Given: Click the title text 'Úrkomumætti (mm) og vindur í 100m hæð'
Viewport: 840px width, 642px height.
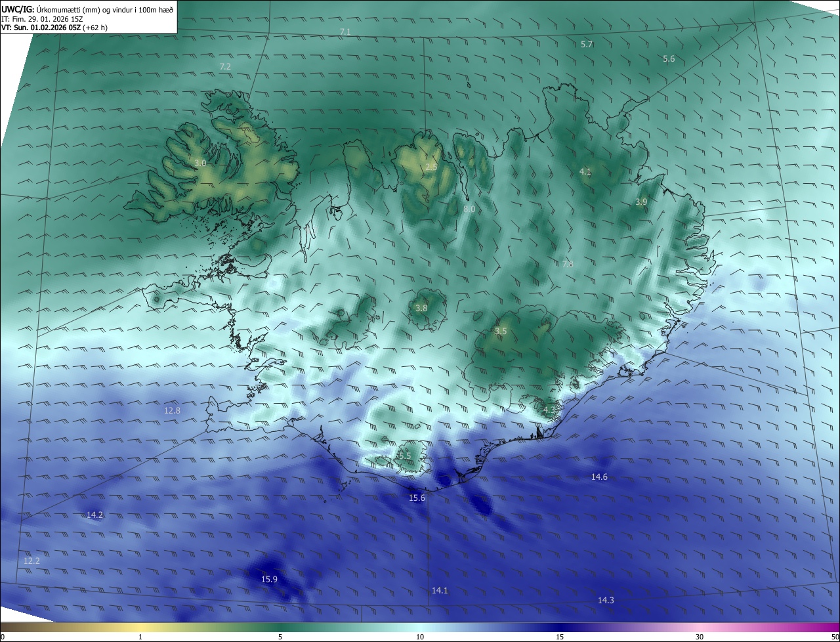Looking at the screenshot, I should pos(105,9).
